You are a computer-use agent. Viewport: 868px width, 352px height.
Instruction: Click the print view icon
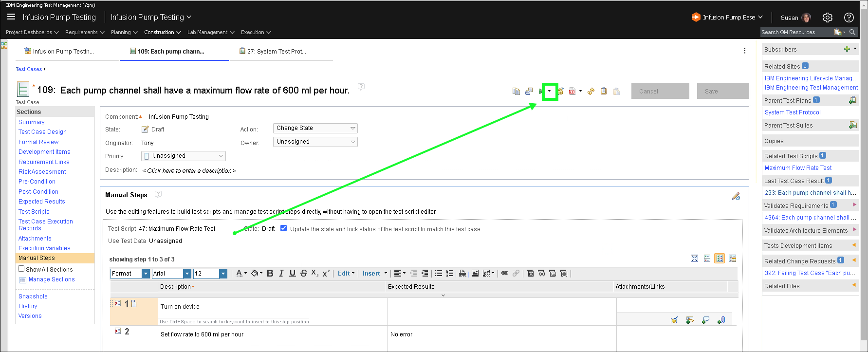(x=529, y=91)
